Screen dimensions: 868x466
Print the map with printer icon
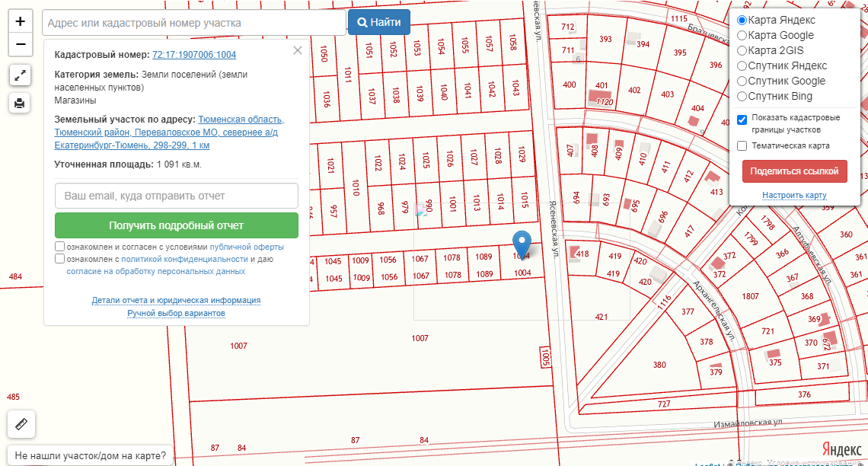(20, 103)
